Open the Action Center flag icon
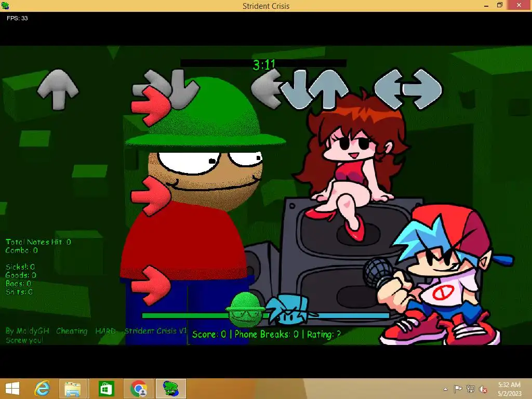This screenshot has height=399, width=532. pyautogui.click(x=458, y=389)
